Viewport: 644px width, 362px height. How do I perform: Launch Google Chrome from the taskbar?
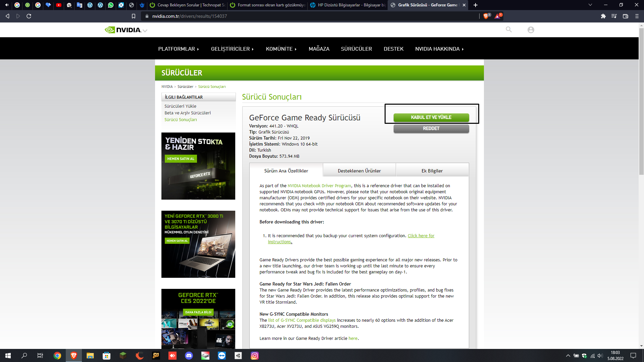point(57,356)
